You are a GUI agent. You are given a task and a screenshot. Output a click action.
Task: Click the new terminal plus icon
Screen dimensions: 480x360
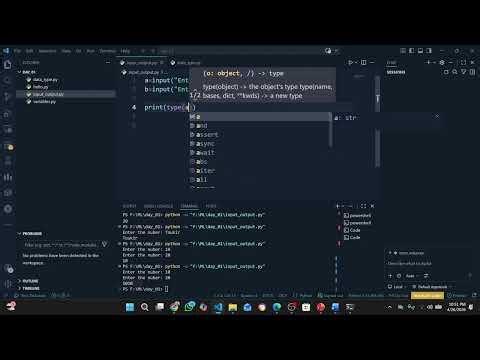(x=338, y=206)
